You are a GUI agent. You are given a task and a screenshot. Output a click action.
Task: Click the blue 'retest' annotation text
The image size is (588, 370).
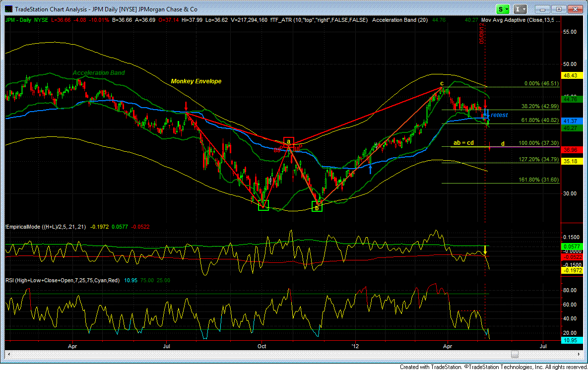(x=499, y=115)
